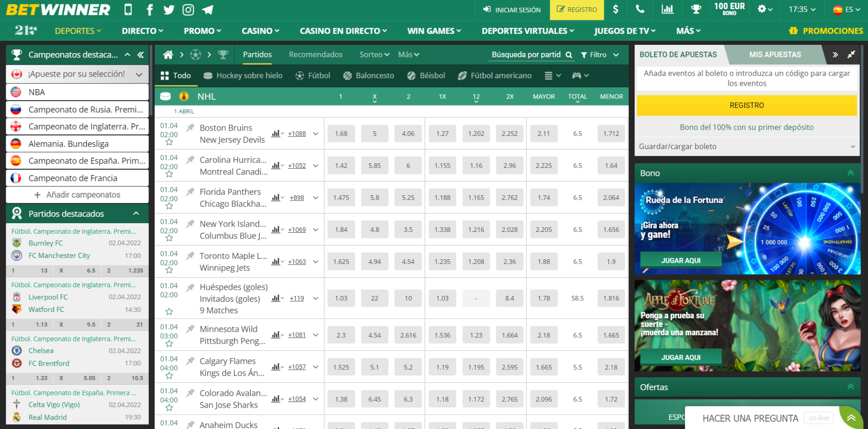Open the Twitter bird icon

click(169, 10)
